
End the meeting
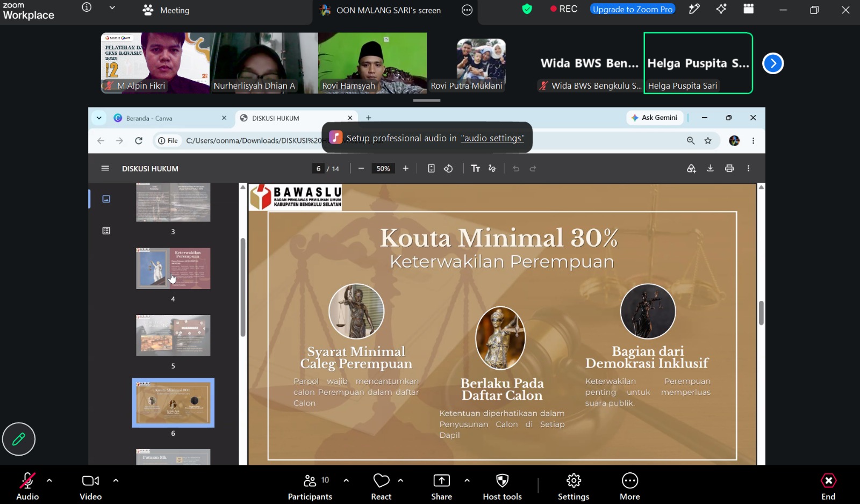[x=828, y=486]
